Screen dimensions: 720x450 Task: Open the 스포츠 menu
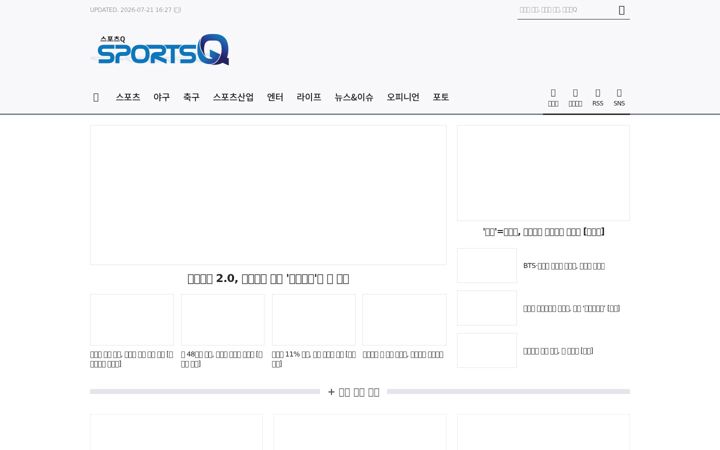coord(128,97)
